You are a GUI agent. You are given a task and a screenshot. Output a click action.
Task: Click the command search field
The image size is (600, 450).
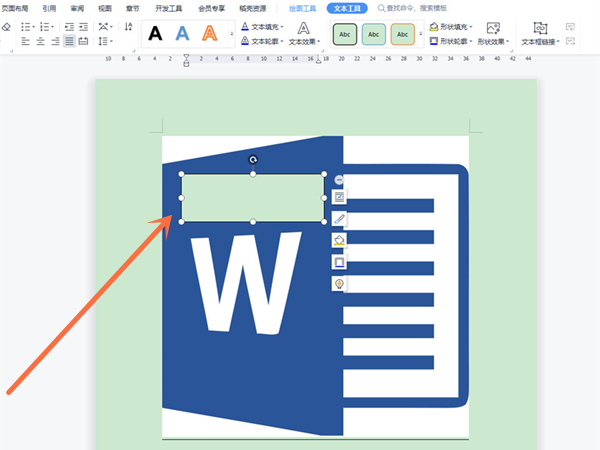[412, 8]
